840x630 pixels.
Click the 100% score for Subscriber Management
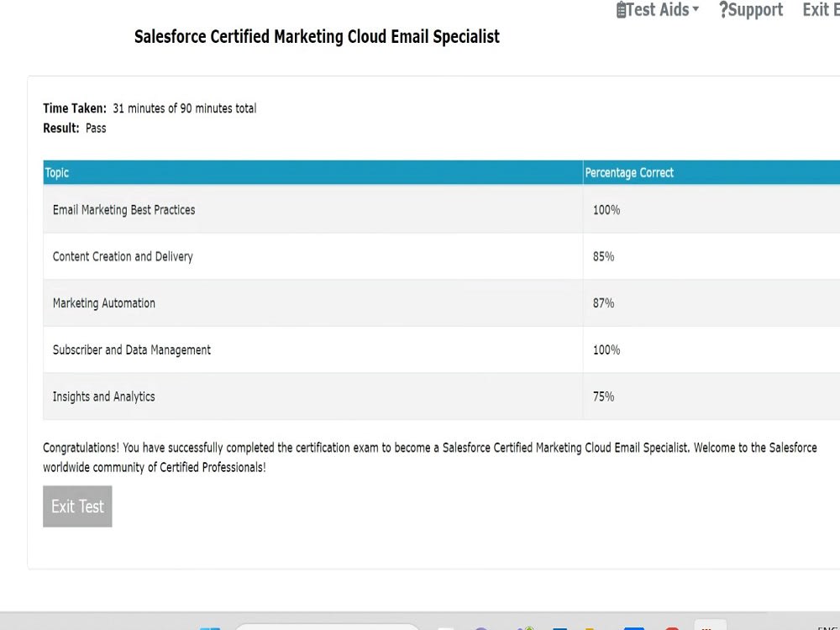(x=606, y=349)
